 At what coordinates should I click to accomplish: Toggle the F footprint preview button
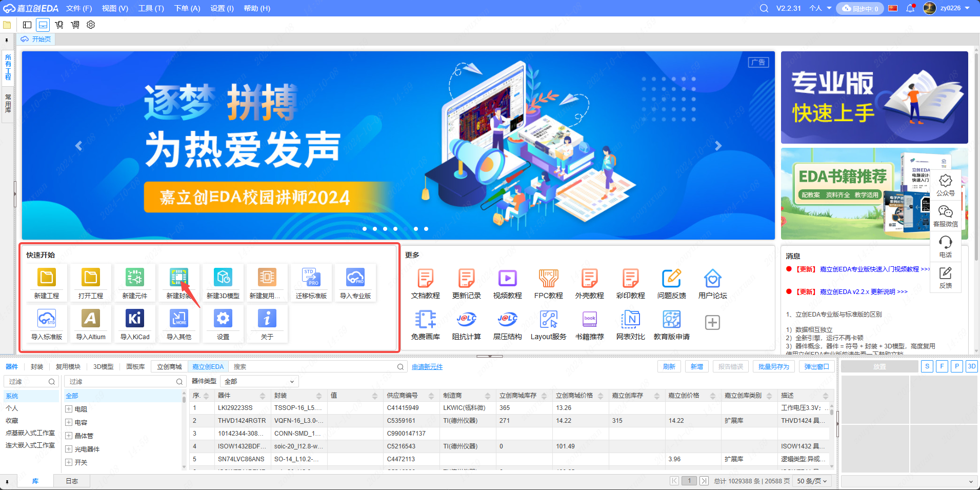point(942,366)
